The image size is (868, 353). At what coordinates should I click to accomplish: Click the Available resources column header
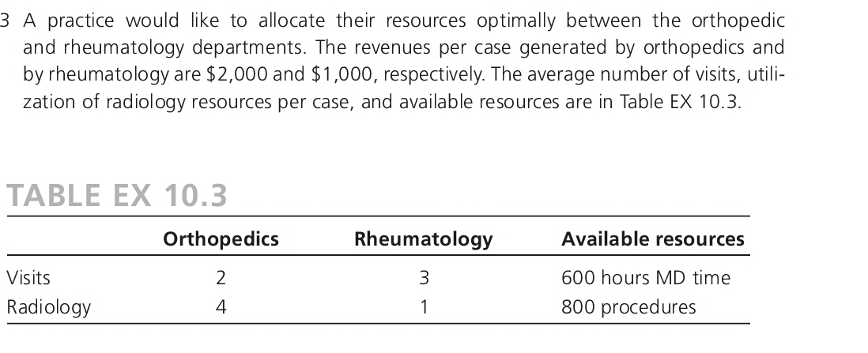click(x=653, y=238)
